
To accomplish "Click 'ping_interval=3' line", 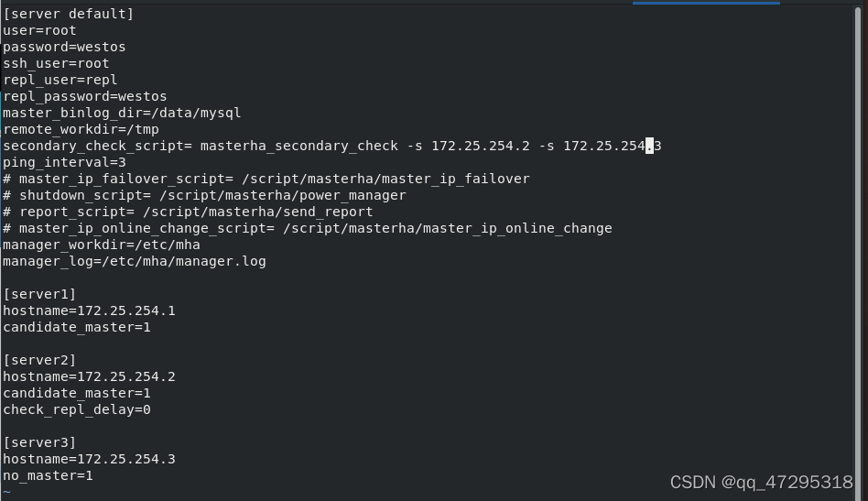I will coord(64,163).
